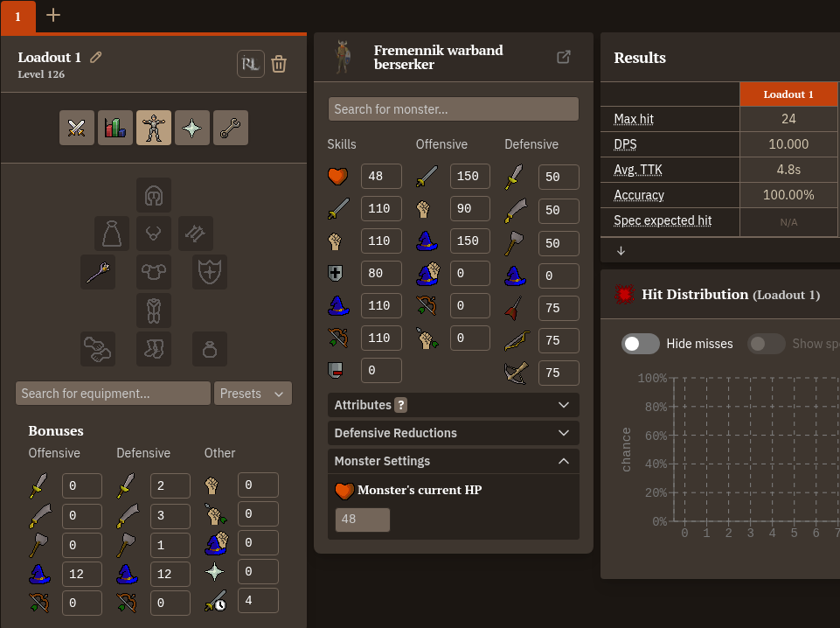
Task: Open the Presets dropdown
Action: 253,394
